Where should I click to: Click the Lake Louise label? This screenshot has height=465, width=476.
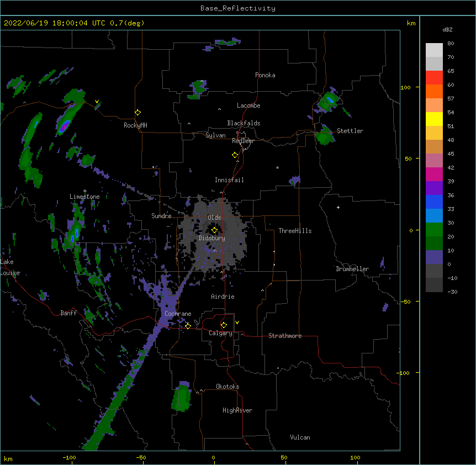pyautogui.click(x=10, y=267)
